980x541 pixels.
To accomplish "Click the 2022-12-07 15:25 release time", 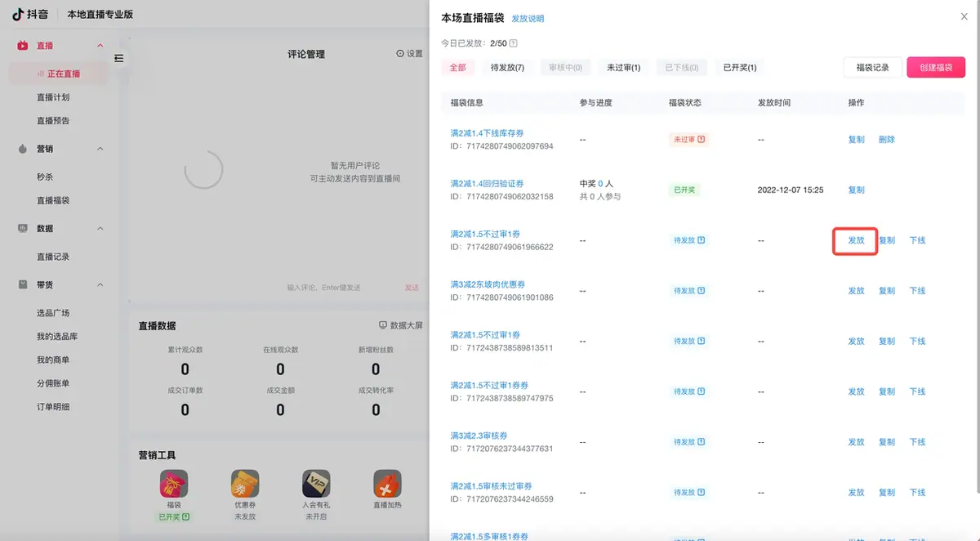I will 791,190.
